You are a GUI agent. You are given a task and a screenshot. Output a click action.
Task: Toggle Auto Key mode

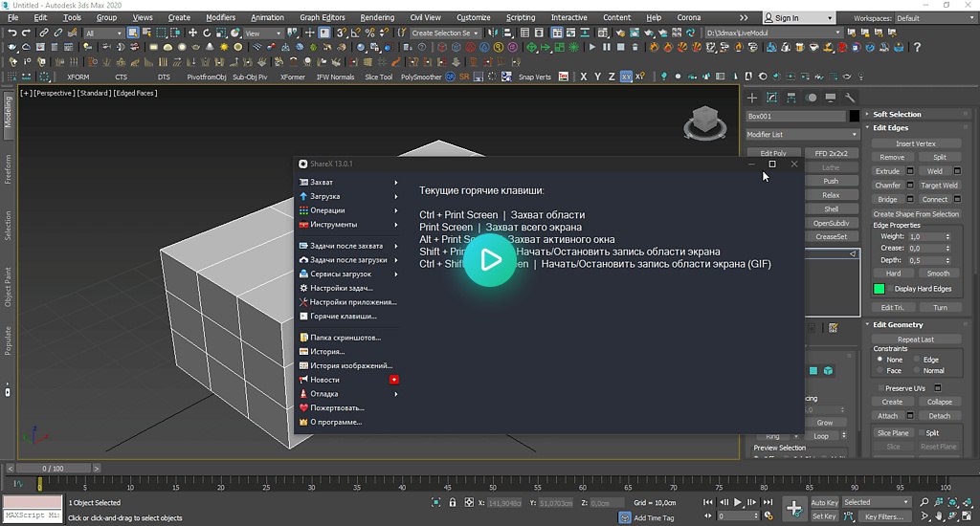tap(824, 502)
